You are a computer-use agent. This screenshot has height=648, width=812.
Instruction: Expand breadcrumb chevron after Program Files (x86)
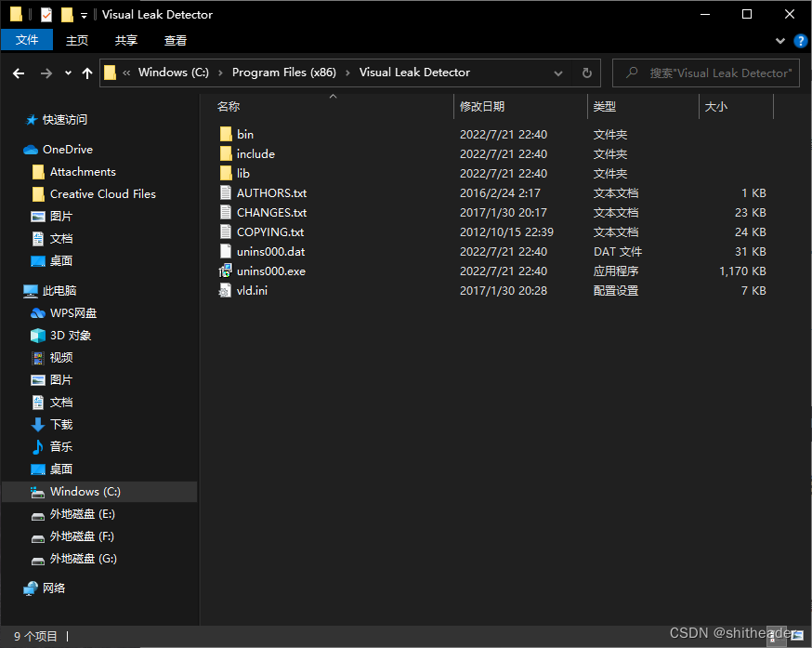click(347, 73)
